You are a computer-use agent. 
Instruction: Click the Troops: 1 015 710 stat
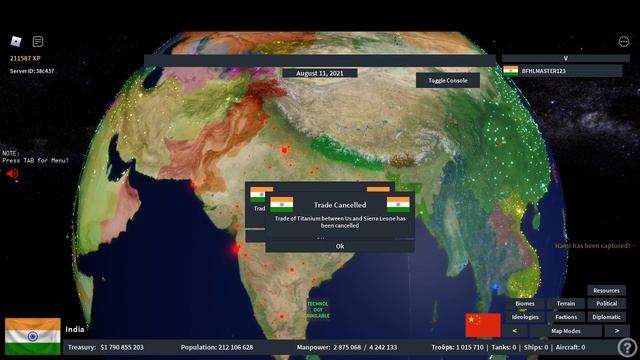coord(458,347)
